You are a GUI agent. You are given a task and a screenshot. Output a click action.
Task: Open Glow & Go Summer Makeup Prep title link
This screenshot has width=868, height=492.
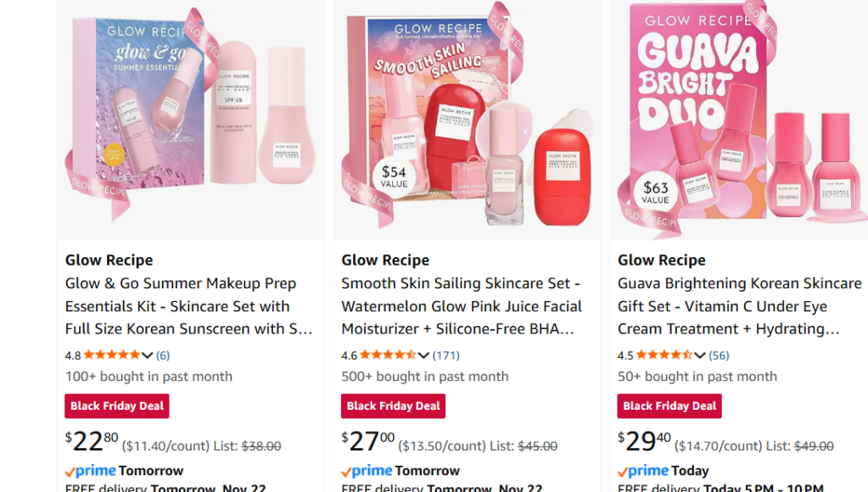[x=188, y=306]
